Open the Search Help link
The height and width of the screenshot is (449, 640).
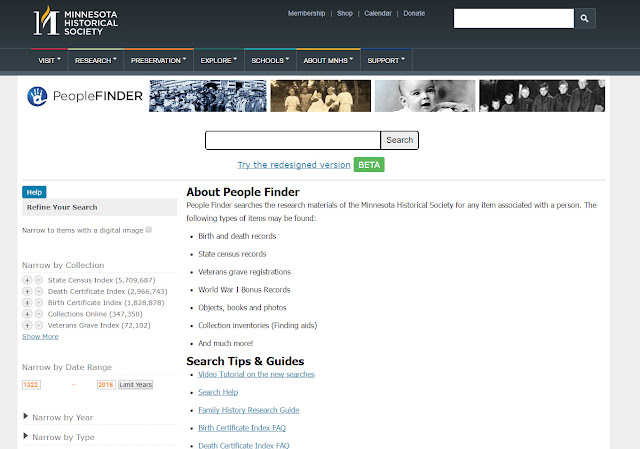pos(218,392)
